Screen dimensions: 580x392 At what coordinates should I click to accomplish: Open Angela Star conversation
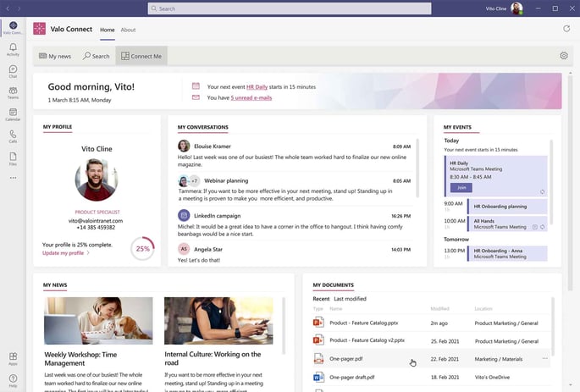pyautogui.click(x=294, y=254)
